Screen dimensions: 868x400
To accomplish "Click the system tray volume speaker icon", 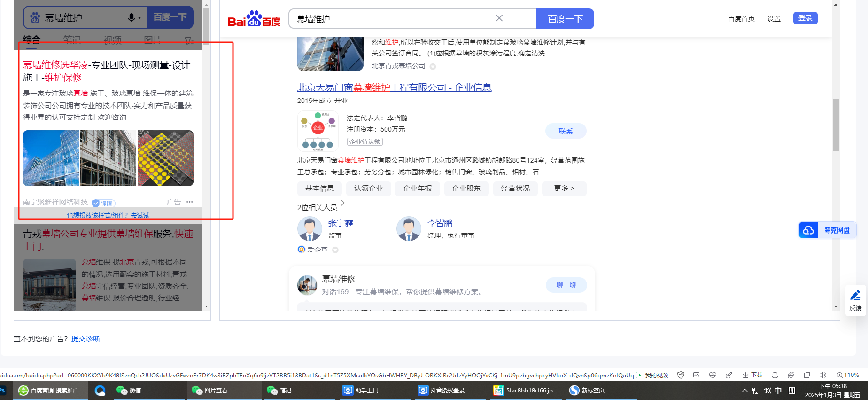I will point(767,391).
